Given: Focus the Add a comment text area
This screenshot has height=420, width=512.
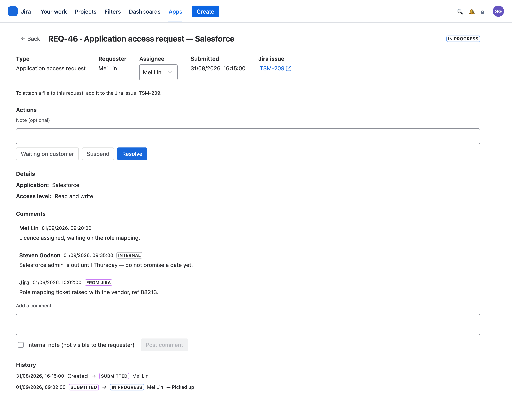Looking at the screenshot, I should pyautogui.click(x=248, y=324).
